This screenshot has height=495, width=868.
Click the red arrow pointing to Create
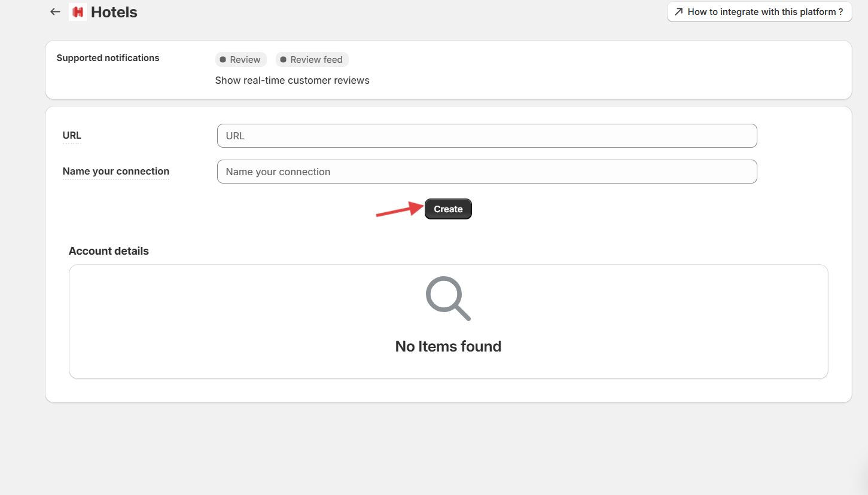pos(398,210)
